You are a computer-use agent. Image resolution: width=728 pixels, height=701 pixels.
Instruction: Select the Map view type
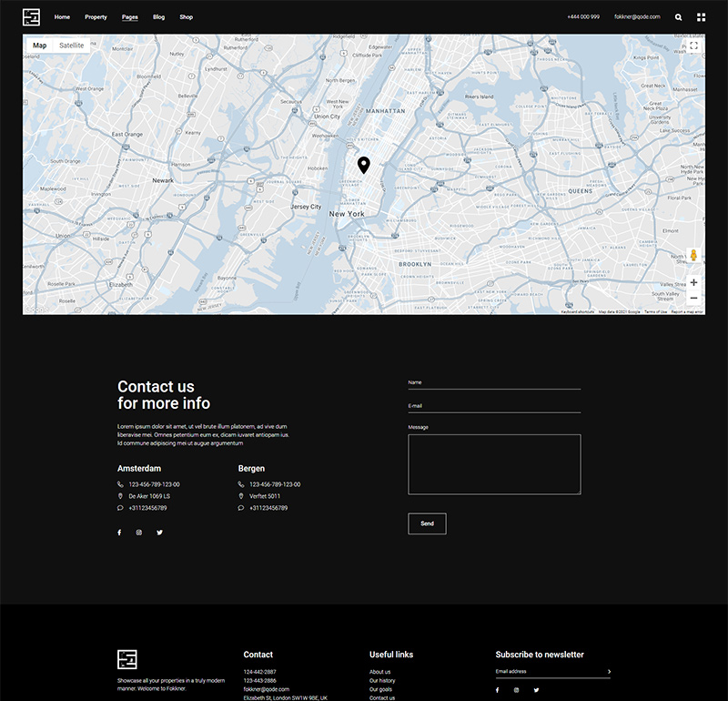click(x=39, y=46)
